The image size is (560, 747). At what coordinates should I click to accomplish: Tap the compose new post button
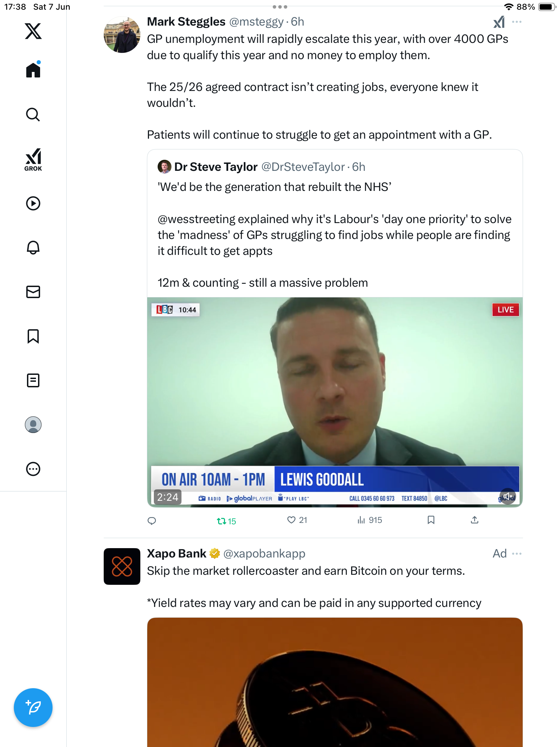point(33,708)
